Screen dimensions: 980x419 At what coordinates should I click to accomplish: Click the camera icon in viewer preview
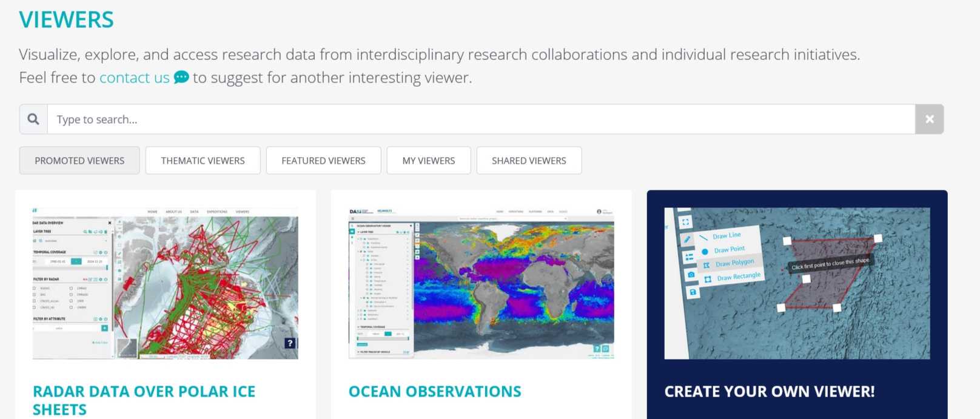coord(691,275)
